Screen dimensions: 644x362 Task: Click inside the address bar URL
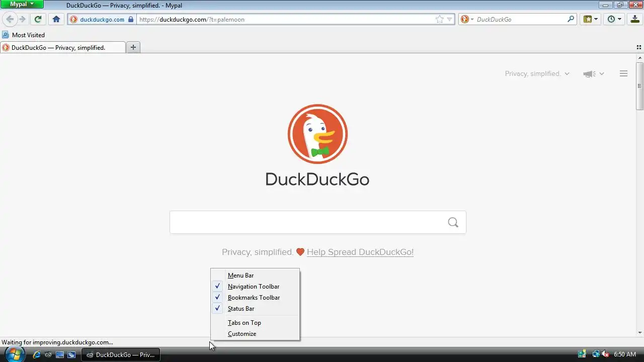point(287,19)
